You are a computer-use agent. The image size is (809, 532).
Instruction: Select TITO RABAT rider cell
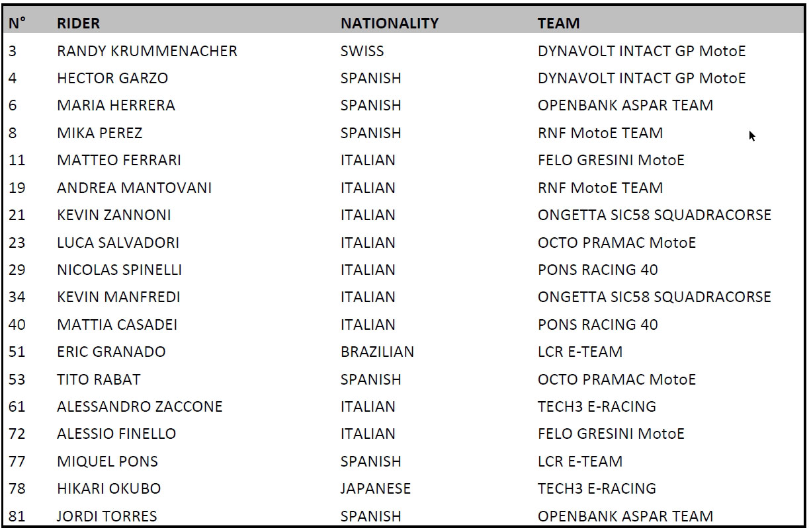pos(99,379)
